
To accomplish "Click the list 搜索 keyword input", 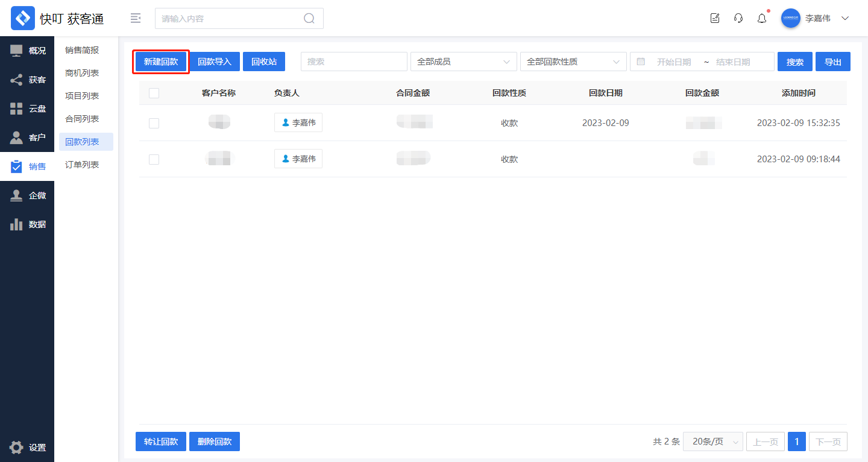I will click(354, 62).
